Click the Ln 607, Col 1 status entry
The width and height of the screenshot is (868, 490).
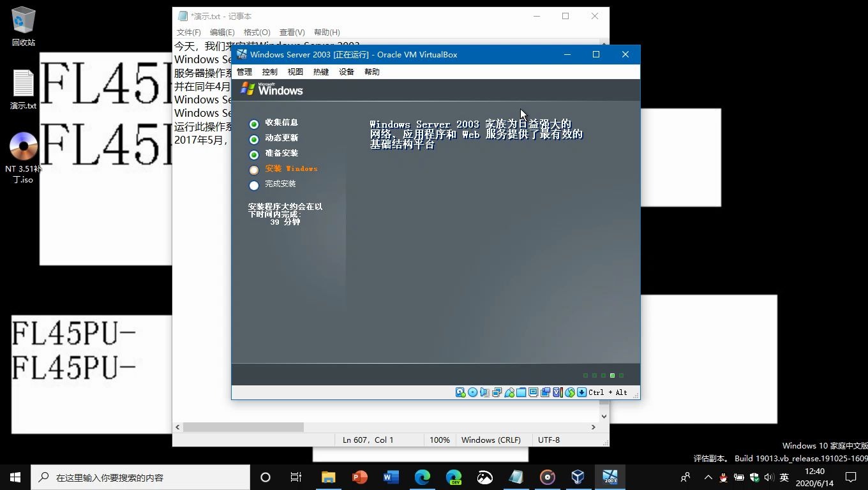(x=368, y=440)
